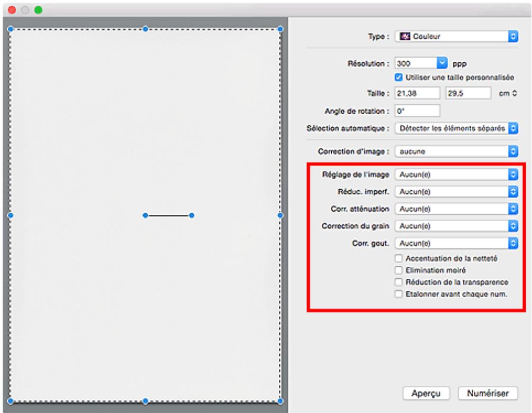Click the Angle de rotation field
The width and height of the screenshot is (532, 413).
pyautogui.click(x=417, y=110)
